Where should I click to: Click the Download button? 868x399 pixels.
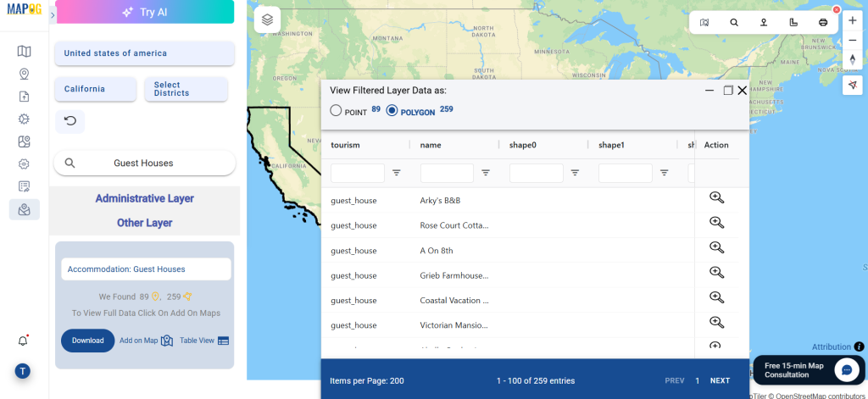[x=87, y=341]
